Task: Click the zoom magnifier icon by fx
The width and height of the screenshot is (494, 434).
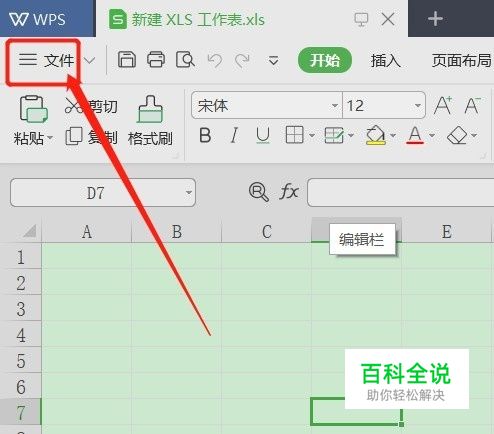Action: coord(259,192)
